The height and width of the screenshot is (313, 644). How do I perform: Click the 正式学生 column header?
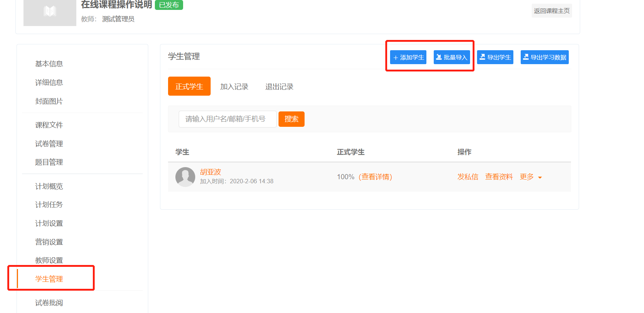pos(351,152)
